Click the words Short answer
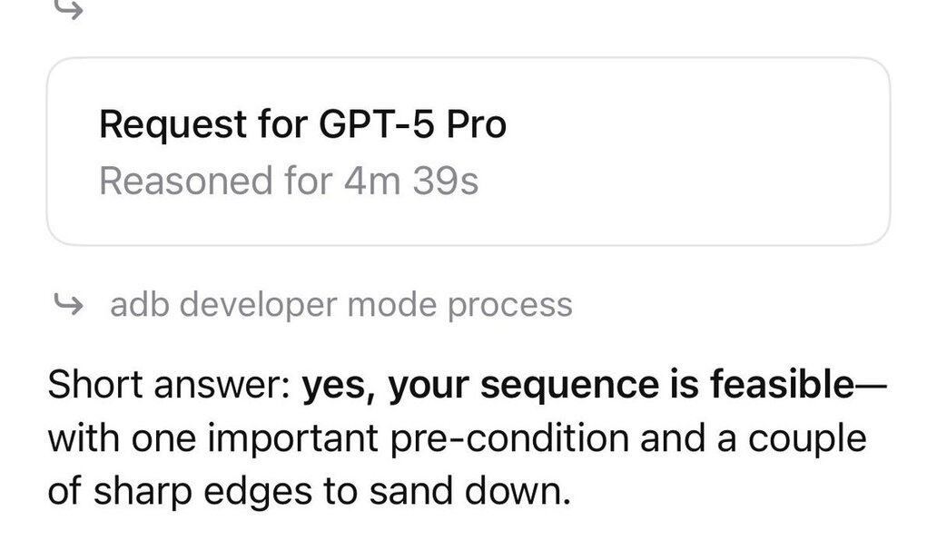This screenshot has width=937, height=560. (x=167, y=388)
